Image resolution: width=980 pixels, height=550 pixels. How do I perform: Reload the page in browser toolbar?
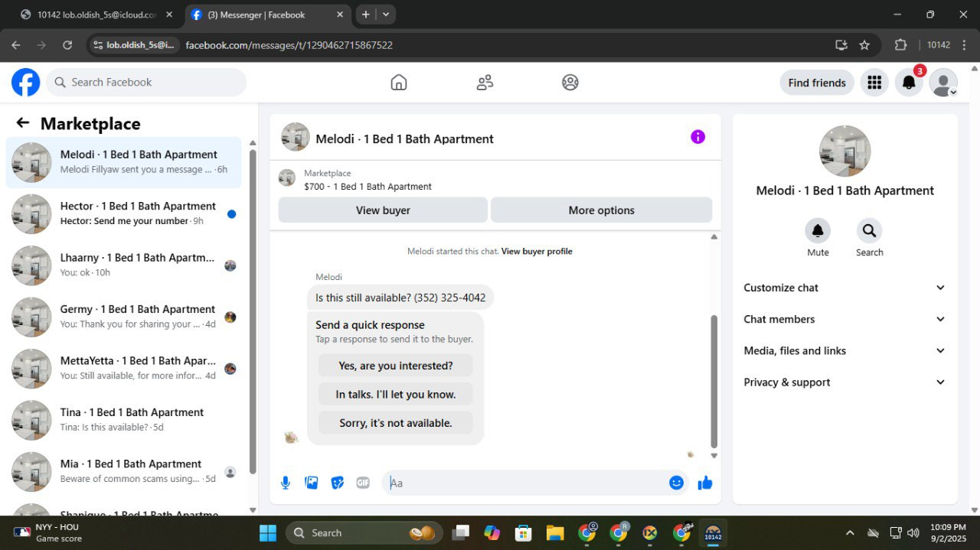coord(67,45)
